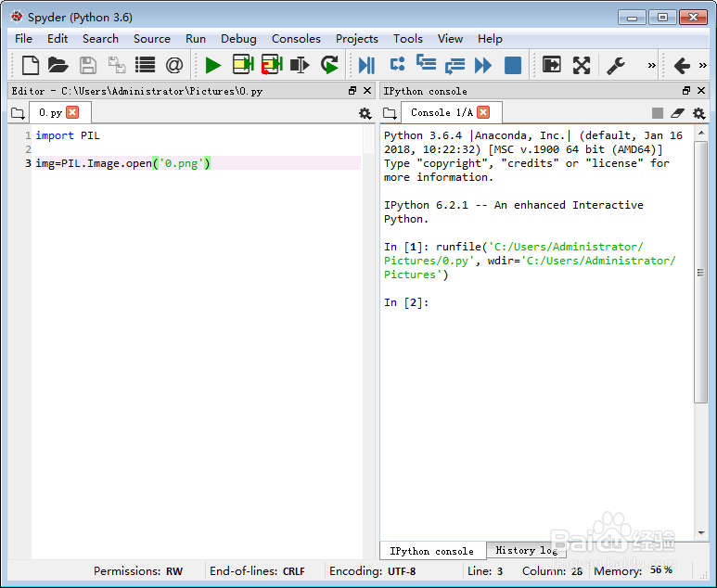Screen dimensions: 717x588
Task: Toggle fullscreen mode icon
Action: [x=582, y=65]
